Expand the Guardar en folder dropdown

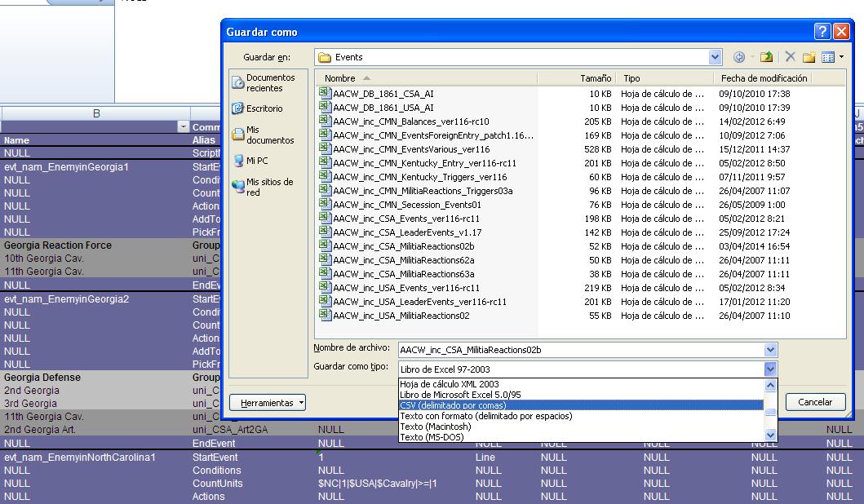click(x=715, y=57)
